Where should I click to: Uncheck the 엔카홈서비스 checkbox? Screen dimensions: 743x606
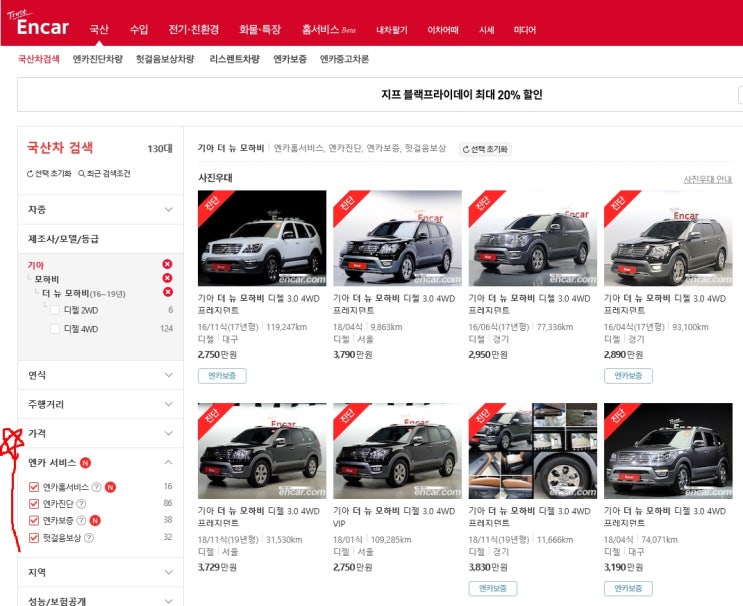(34, 487)
